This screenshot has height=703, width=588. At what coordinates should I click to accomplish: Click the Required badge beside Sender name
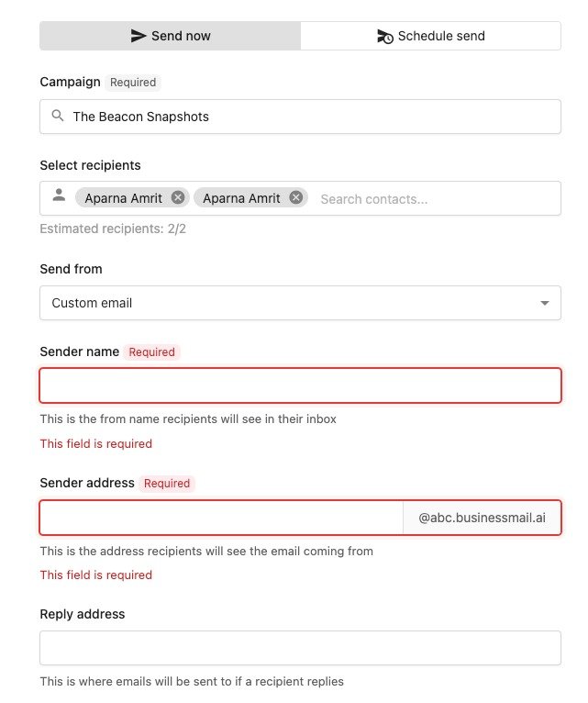pos(151,351)
